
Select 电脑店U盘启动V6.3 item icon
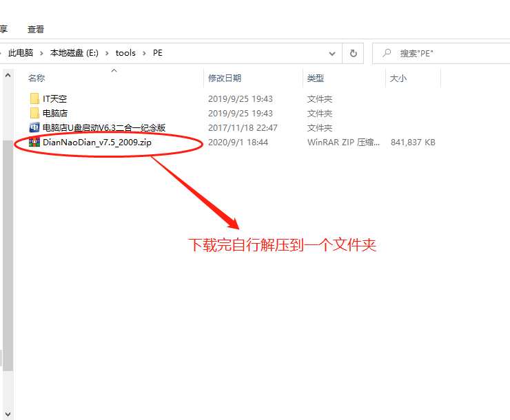point(34,127)
